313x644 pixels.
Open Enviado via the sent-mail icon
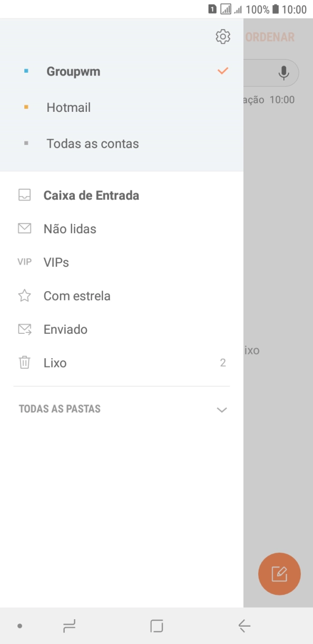tap(25, 329)
